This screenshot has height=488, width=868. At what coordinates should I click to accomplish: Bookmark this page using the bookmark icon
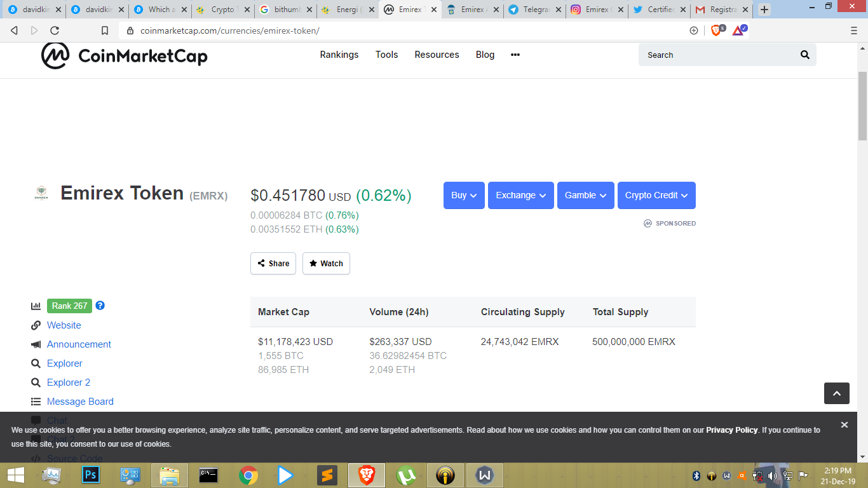tap(105, 30)
